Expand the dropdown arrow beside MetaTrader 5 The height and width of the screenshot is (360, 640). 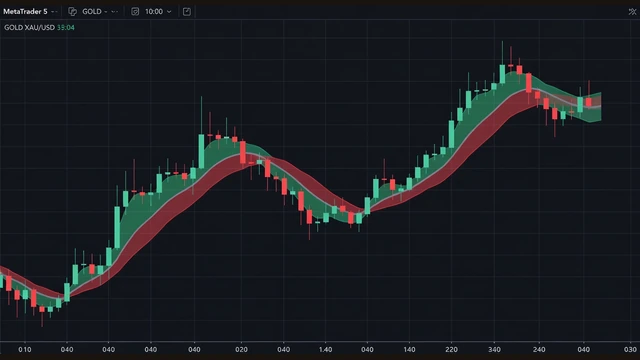click(54, 12)
